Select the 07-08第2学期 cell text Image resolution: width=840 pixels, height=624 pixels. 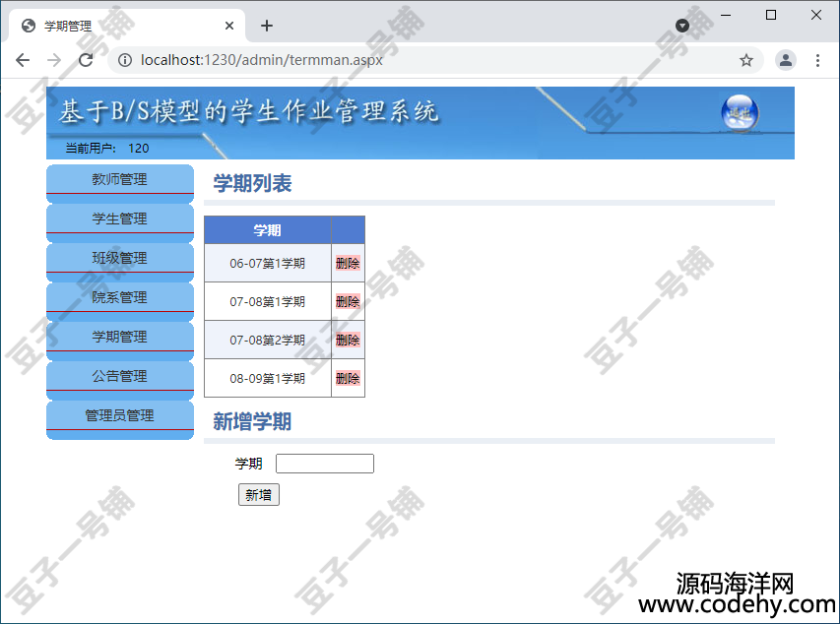pos(267,340)
